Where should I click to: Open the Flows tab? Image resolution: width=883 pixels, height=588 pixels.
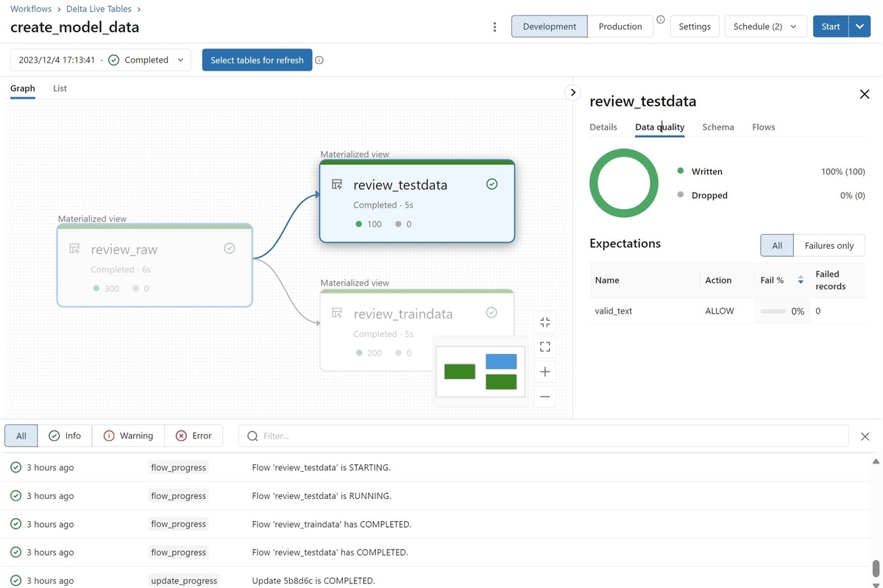[x=764, y=127]
